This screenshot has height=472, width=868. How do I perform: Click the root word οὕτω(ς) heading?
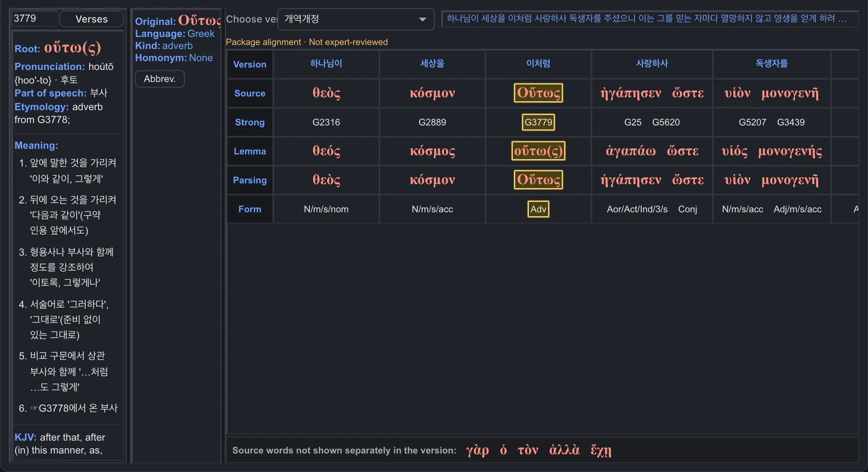[72, 48]
